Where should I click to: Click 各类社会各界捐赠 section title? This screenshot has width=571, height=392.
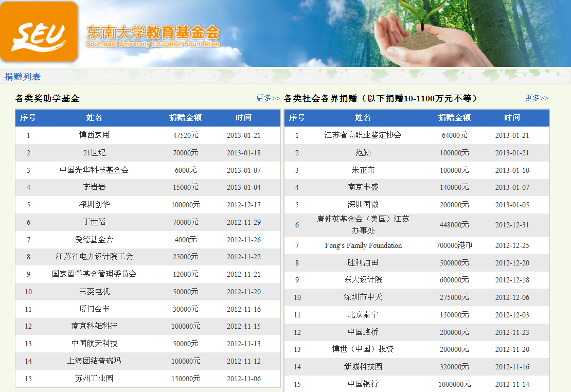[380, 98]
